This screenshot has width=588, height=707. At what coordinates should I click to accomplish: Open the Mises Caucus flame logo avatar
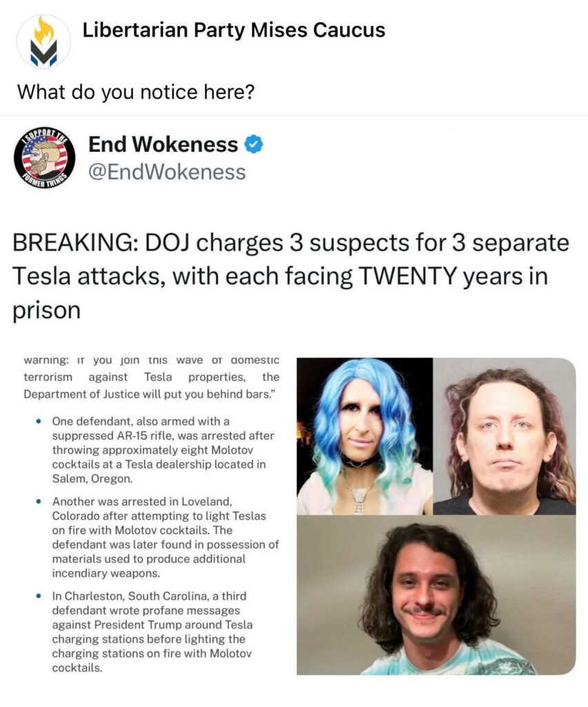[43, 41]
